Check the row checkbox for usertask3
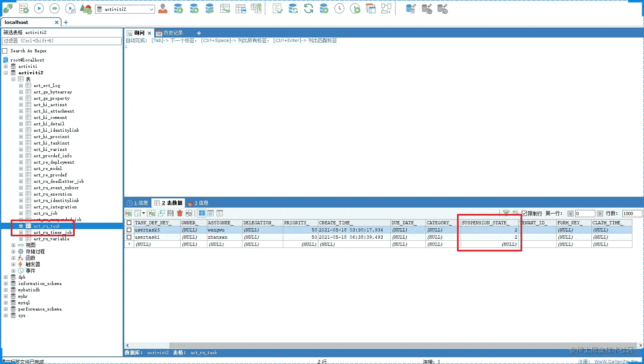The height and width of the screenshot is (364, 644). (129, 230)
